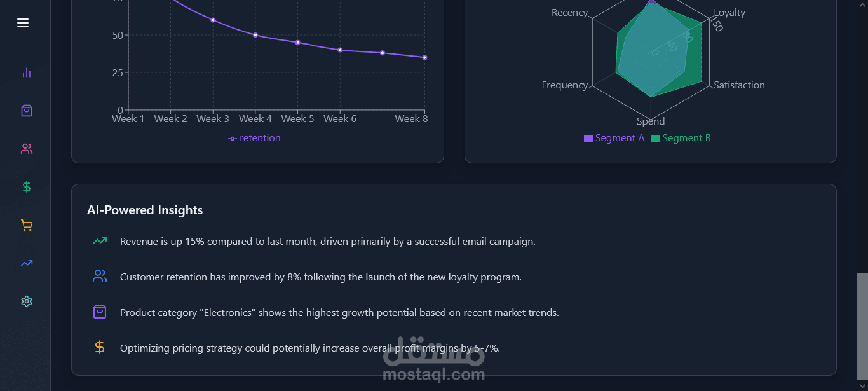Toggle Segment B in radar legend

(681, 138)
